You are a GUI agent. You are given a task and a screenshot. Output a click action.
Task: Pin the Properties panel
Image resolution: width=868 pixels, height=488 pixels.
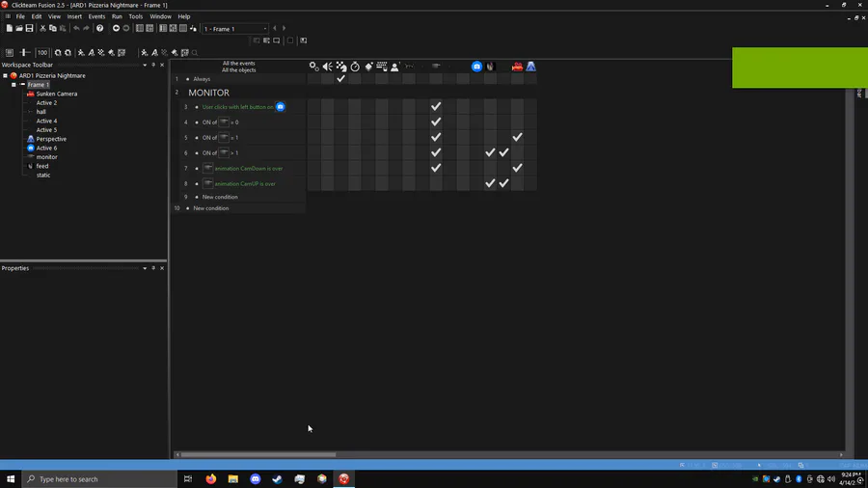pos(153,268)
